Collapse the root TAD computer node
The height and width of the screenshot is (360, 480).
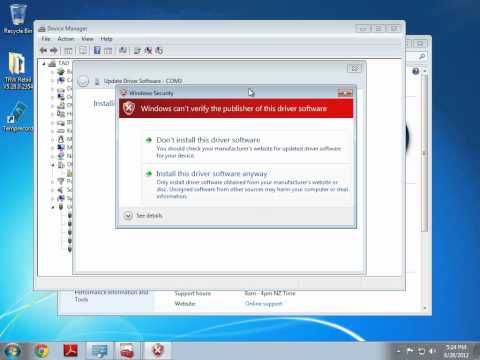[44, 63]
